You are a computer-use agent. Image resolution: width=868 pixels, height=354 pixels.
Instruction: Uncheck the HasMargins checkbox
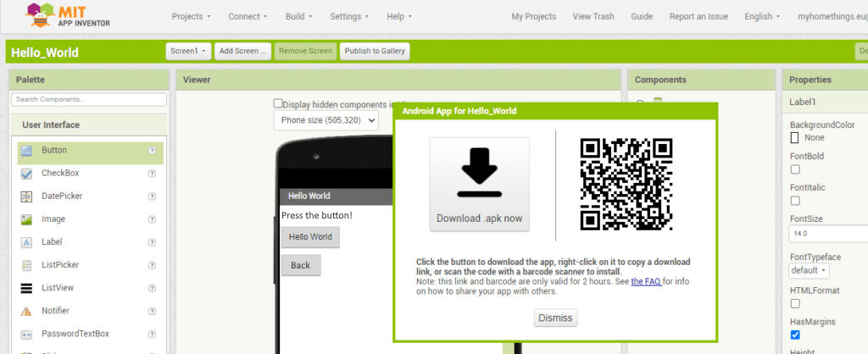[795, 335]
